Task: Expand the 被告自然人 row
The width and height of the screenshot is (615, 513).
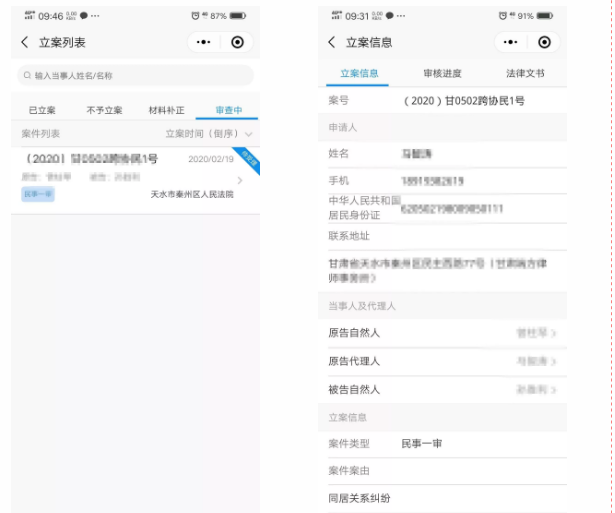Action: pos(440,389)
